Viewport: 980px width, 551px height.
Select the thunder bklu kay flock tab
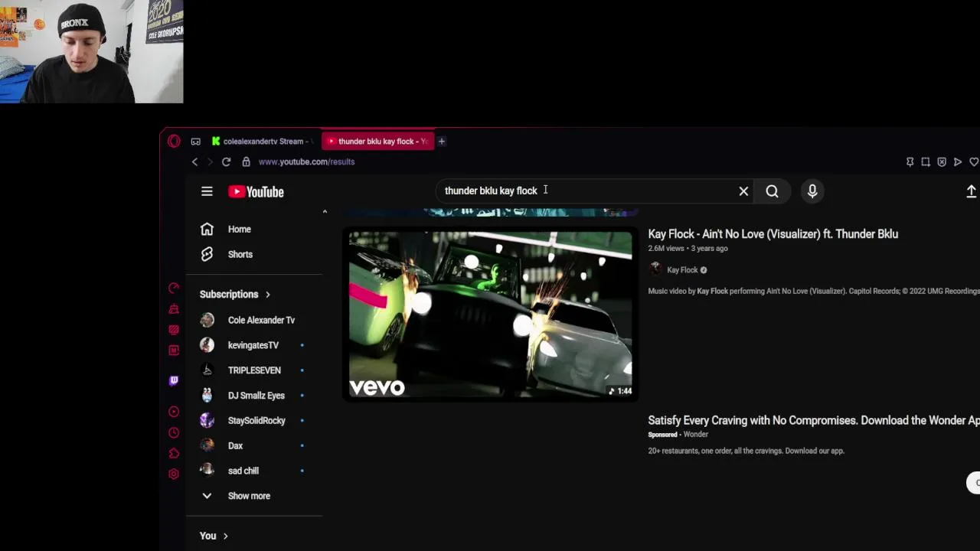click(x=378, y=141)
